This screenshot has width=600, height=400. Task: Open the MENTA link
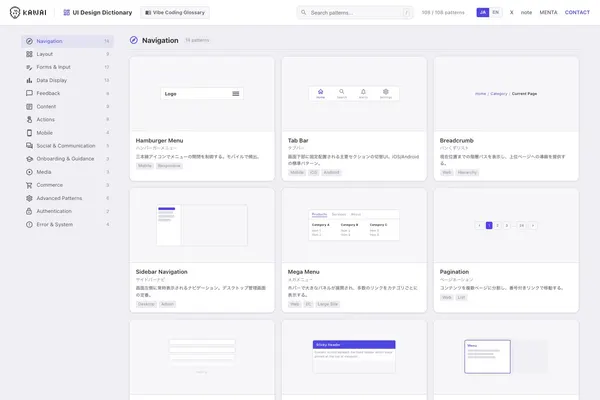click(548, 13)
